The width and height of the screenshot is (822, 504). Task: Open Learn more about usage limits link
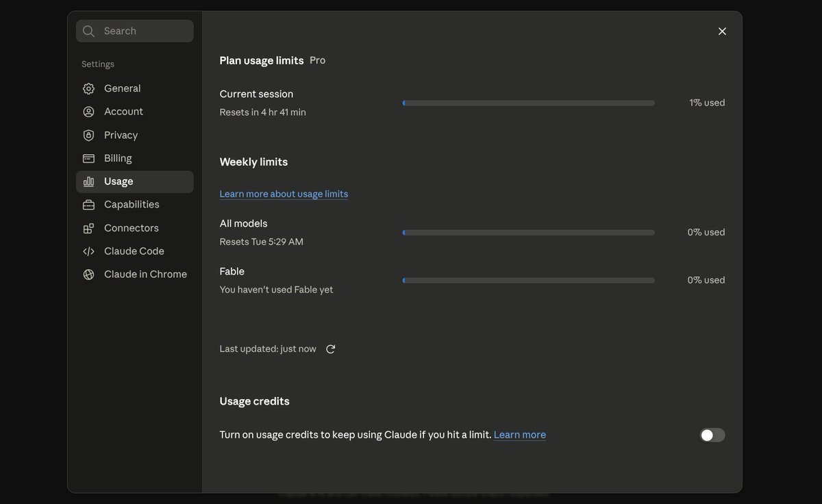(284, 194)
